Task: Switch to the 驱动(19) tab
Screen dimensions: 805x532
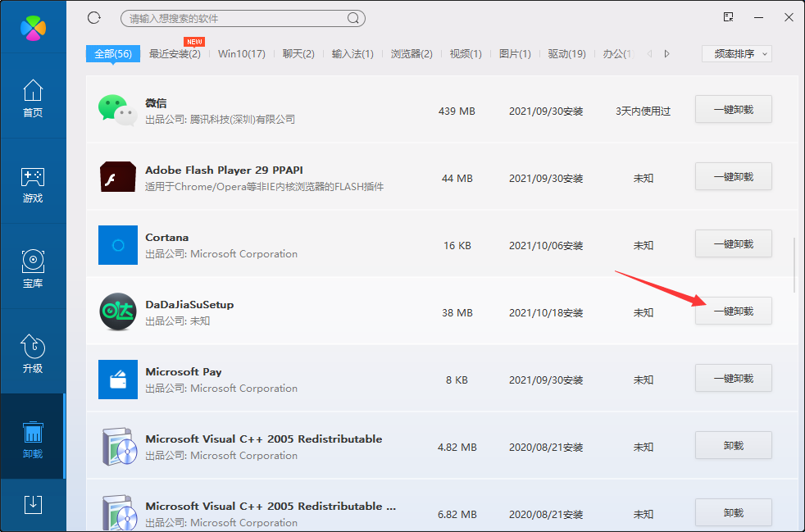Action: pos(566,53)
